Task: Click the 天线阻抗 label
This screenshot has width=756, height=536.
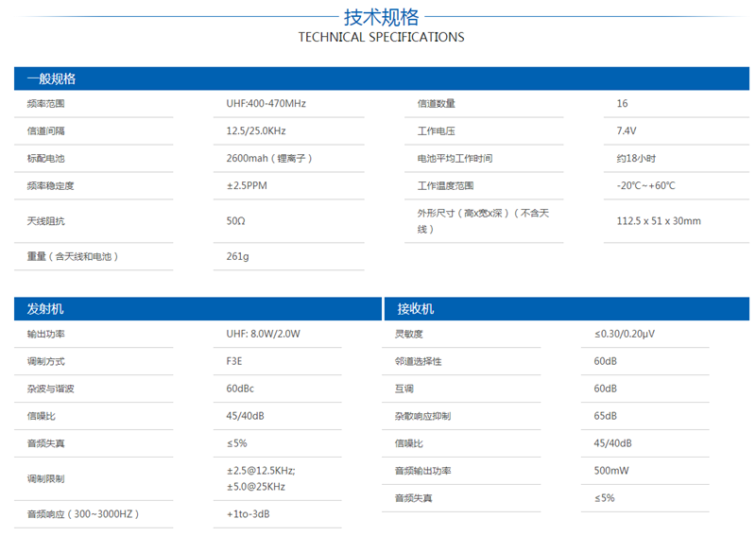Action: point(45,221)
